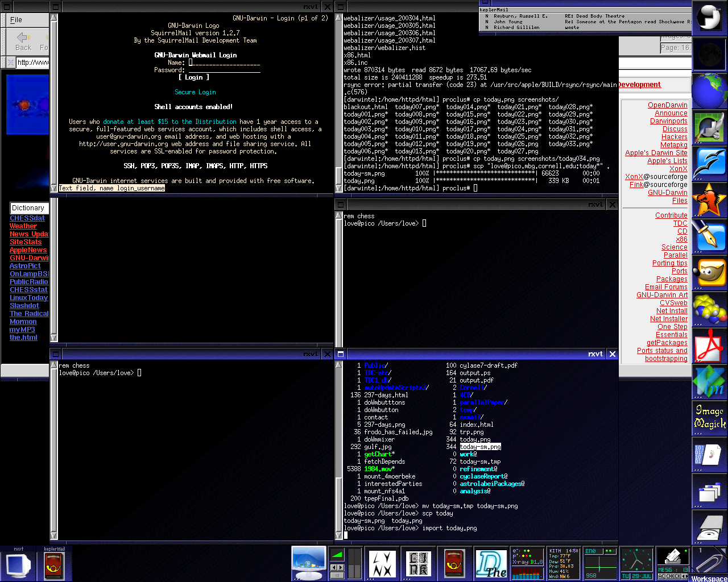
Task: Click highlighted today-sm.png in file listing
Action: pos(481,447)
